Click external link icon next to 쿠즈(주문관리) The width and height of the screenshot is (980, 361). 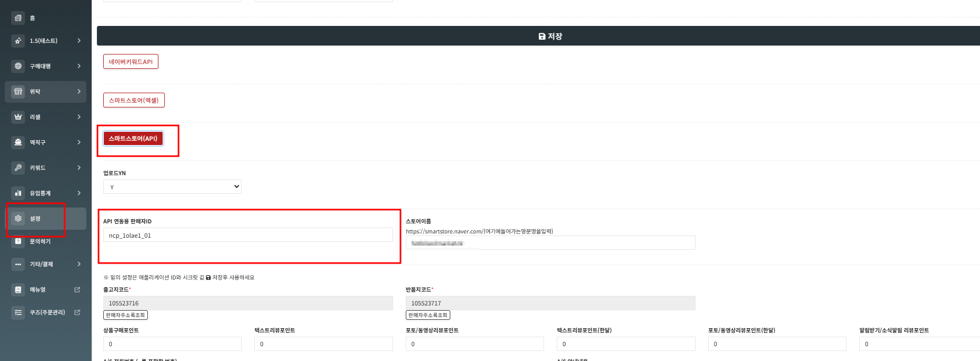77,312
